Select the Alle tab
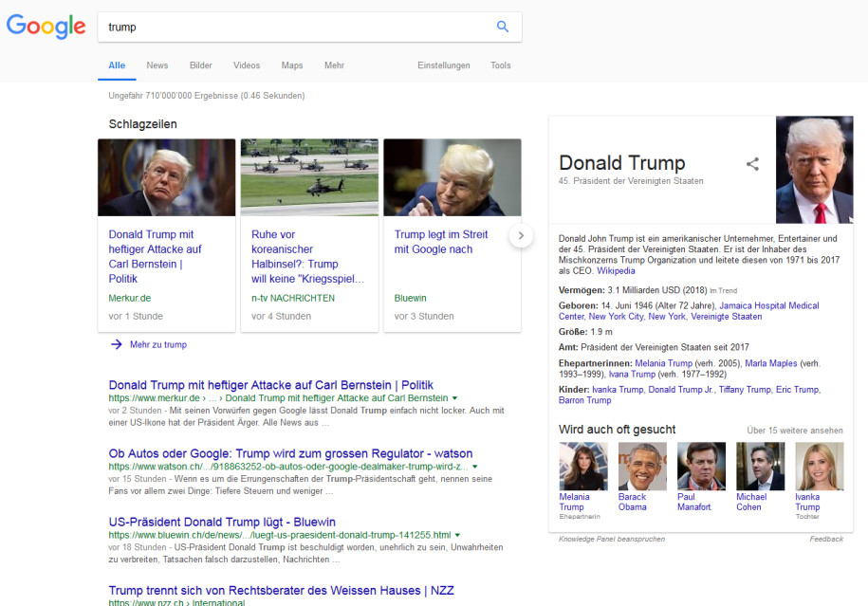Image resolution: width=868 pixels, height=606 pixels. tap(117, 65)
